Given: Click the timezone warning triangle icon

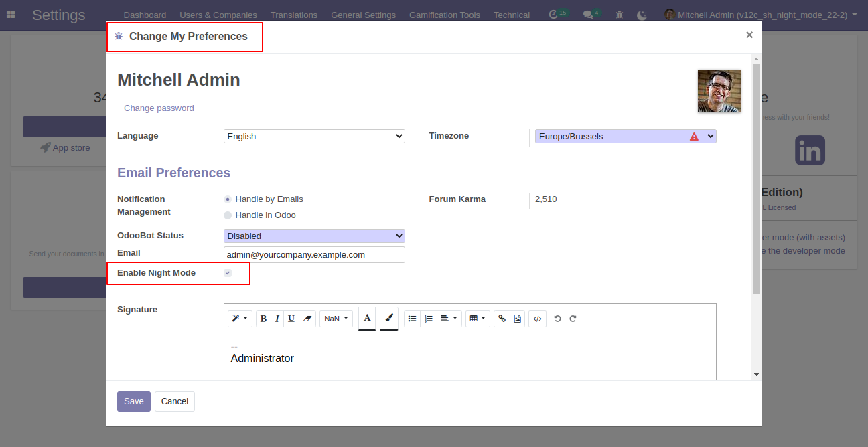Looking at the screenshot, I should (694, 137).
